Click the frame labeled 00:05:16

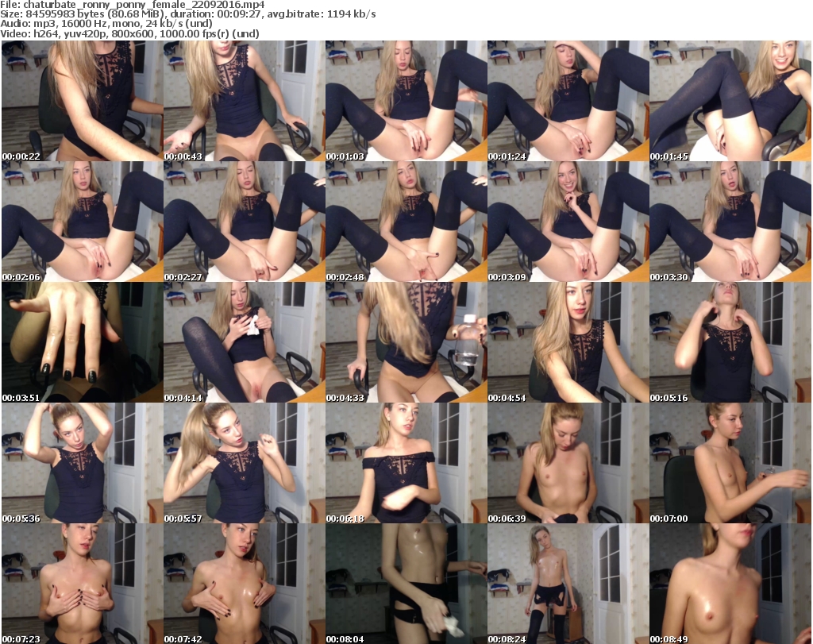(730, 342)
